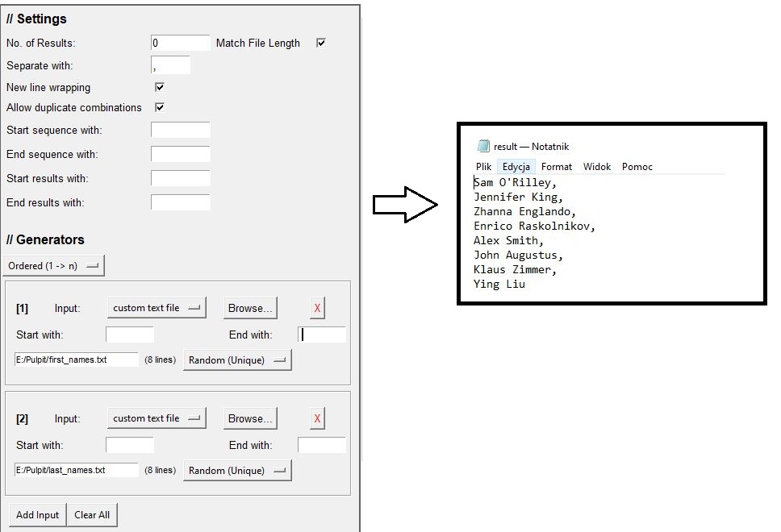Click the 'result — Notatnik' window title

pyautogui.click(x=531, y=147)
